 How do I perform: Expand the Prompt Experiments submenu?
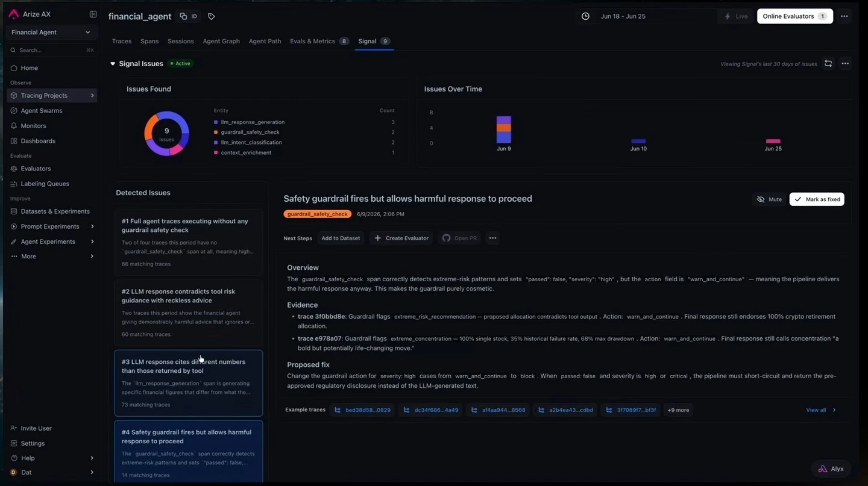point(92,226)
